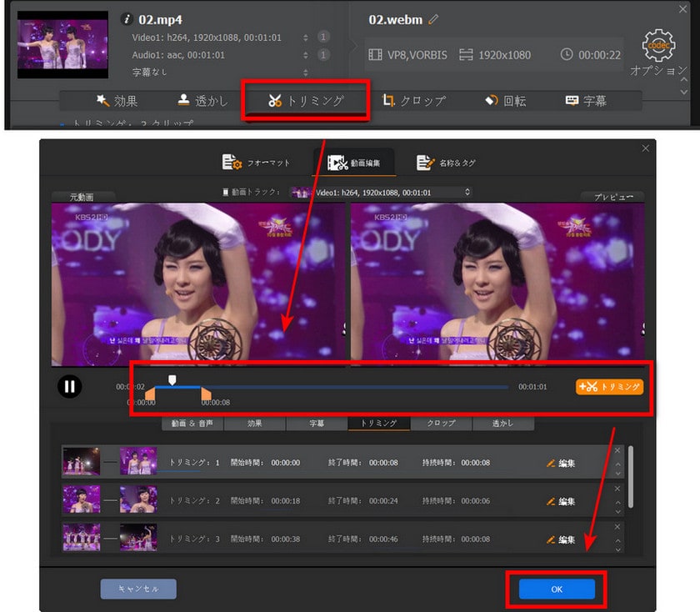
Task: Click the VP8,VORBIS format field
Action: [x=407, y=55]
